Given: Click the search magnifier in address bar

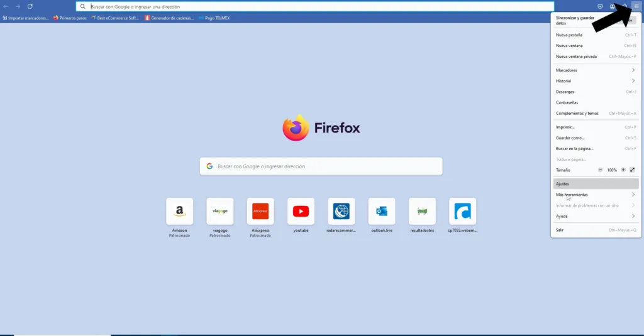Looking at the screenshot, I should click(x=82, y=6).
